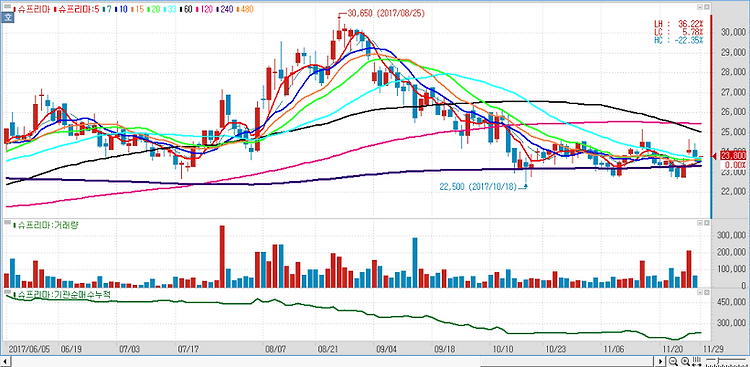The image size is (750, 367).
Task: Click the zoom in magnifier icon
Action: (685, 361)
